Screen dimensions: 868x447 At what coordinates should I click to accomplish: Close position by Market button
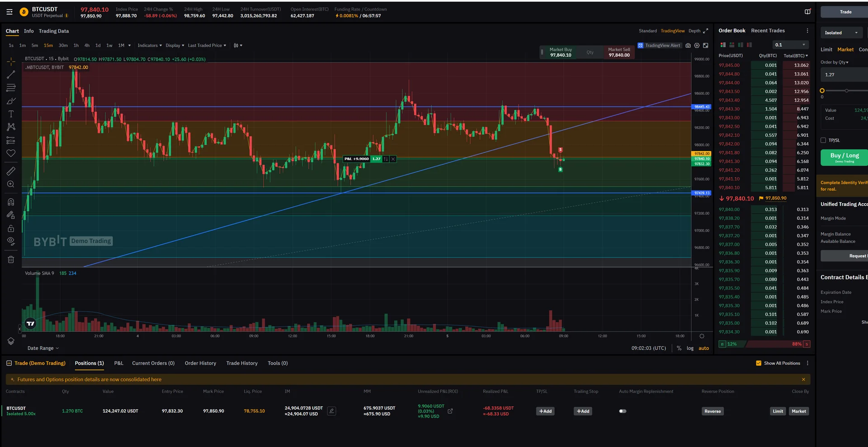click(x=799, y=411)
